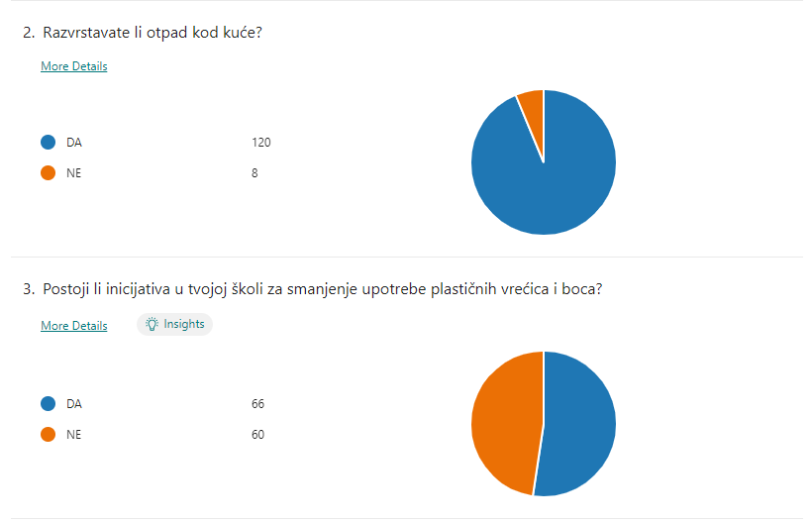Click question 3 title about plastičnih vrećica

[x=322, y=289]
